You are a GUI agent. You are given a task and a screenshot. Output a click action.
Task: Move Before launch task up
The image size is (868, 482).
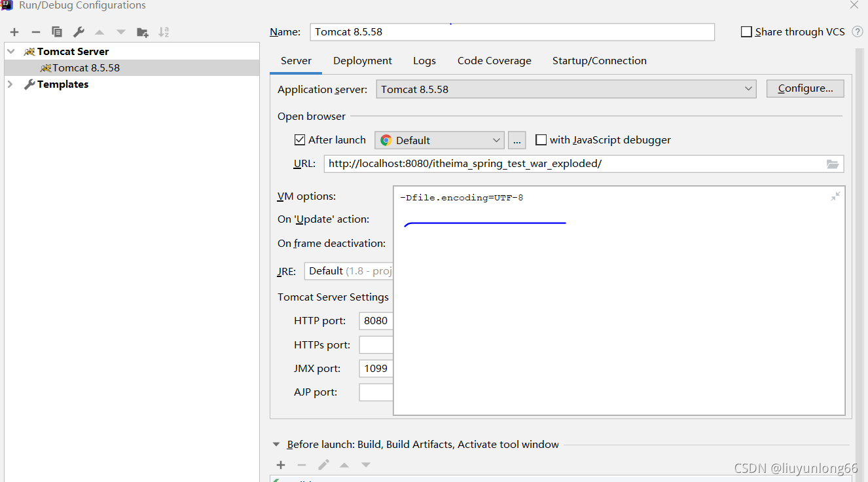pyautogui.click(x=344, y=465)
